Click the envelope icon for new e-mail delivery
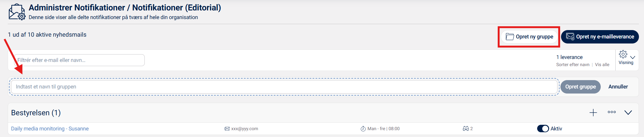The image size is (644, 137). click(x=570, y=37)
